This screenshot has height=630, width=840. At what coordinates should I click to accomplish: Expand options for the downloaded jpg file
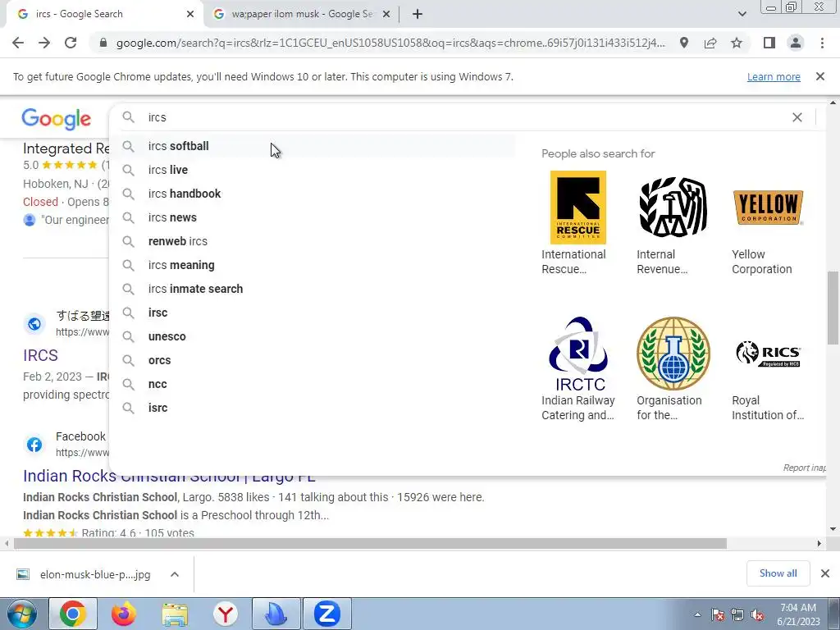click(175, 574)
